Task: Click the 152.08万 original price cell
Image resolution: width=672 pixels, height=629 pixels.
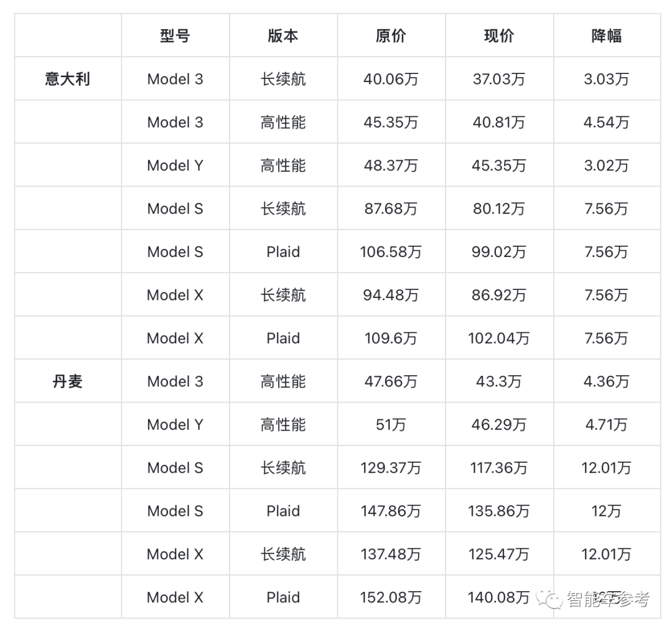Action: coord(391,598)
